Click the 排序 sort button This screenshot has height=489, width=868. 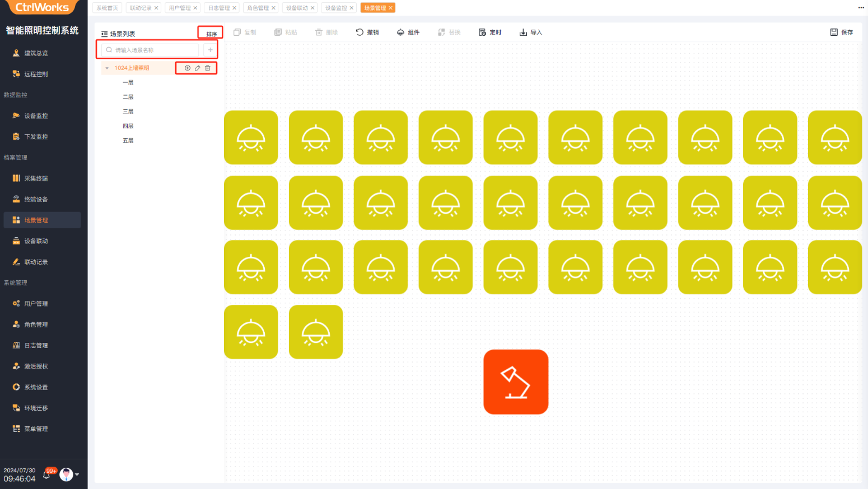211,34
